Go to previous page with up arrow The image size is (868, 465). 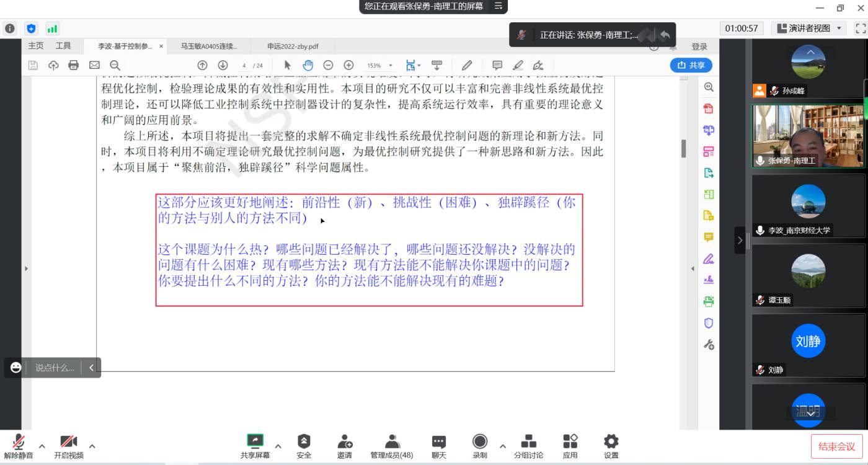[x=202, y=65]
